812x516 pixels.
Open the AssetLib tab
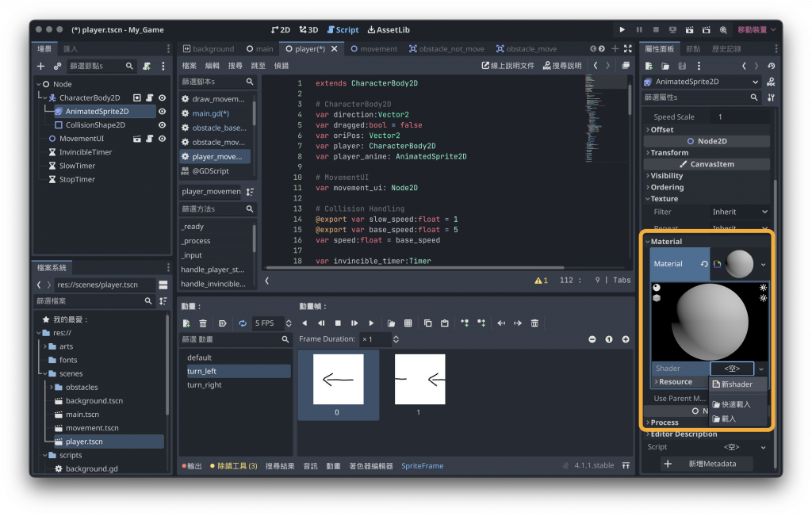tap(389, 29)
